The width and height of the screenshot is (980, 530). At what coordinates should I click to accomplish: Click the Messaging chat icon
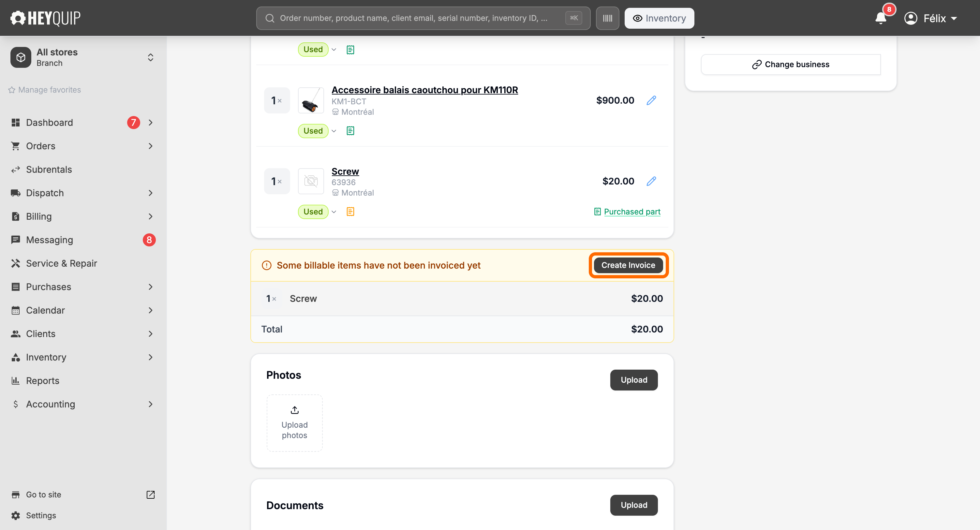[16, 240]
